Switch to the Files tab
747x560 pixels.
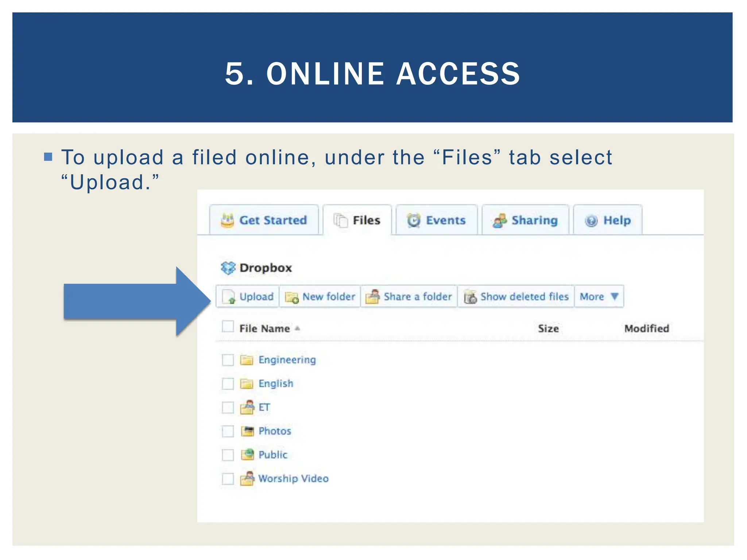click(357, 220)
